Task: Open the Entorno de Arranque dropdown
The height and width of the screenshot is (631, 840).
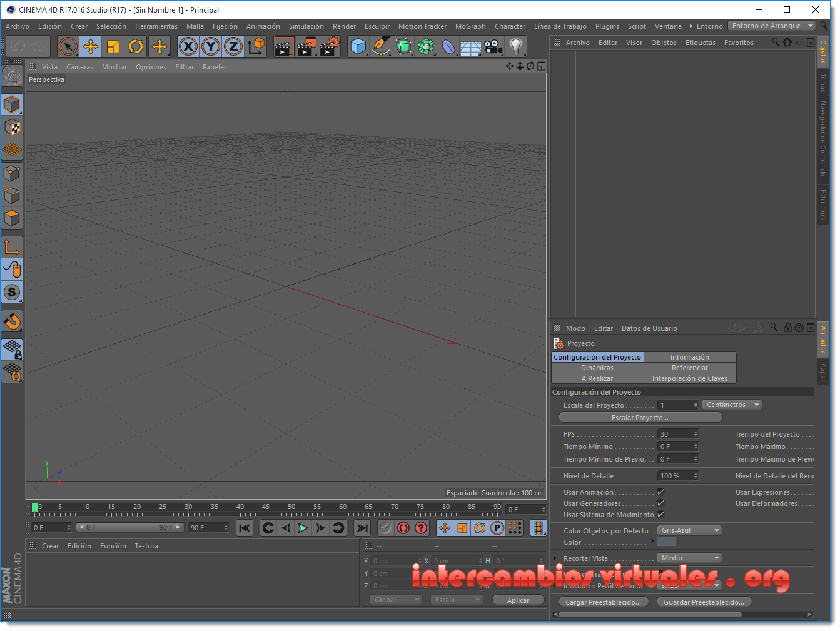Action: pyautogui.click(x=772, y=26)
